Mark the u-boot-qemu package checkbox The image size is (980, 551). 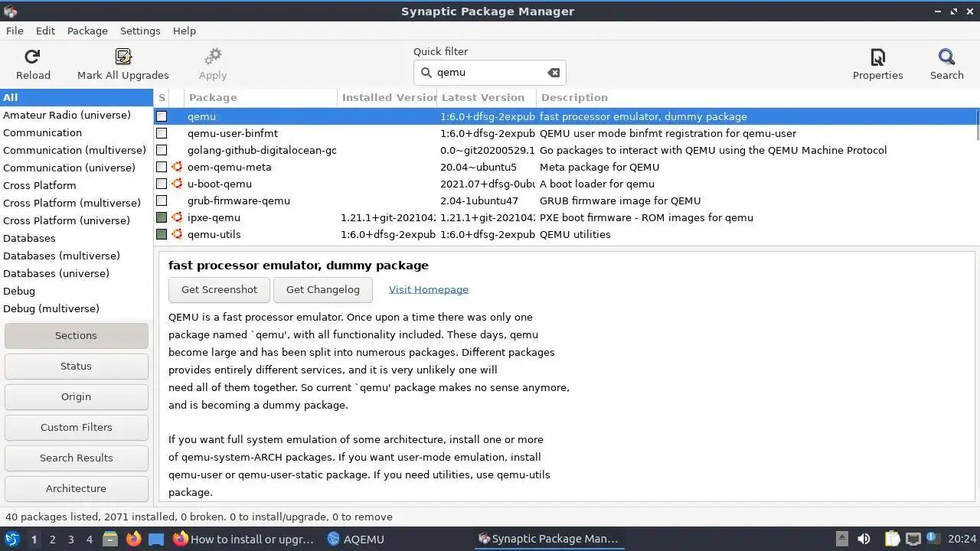(162, 184)
